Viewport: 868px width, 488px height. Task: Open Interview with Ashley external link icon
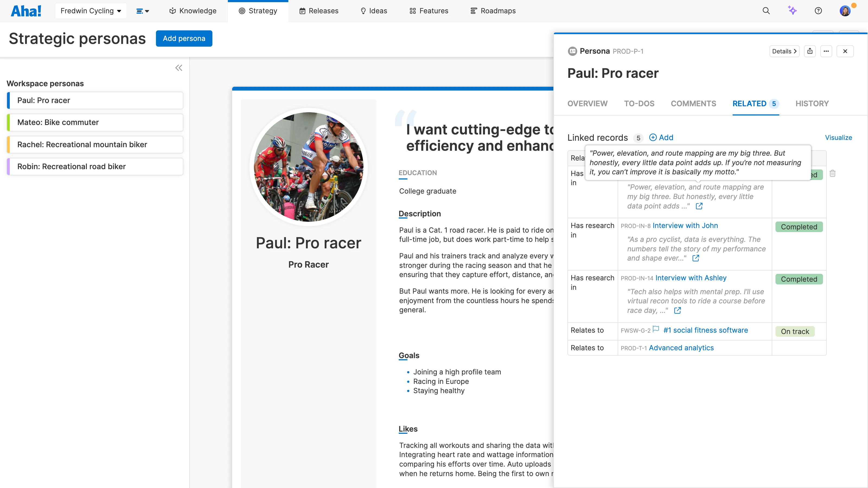[678, 310]
